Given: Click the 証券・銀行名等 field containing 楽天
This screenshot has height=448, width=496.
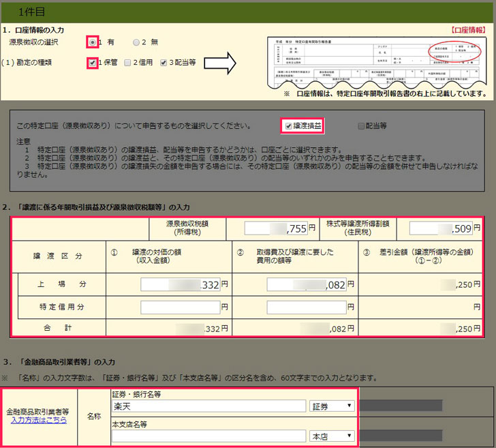Looking at the screenshot, I should (208, 406).
